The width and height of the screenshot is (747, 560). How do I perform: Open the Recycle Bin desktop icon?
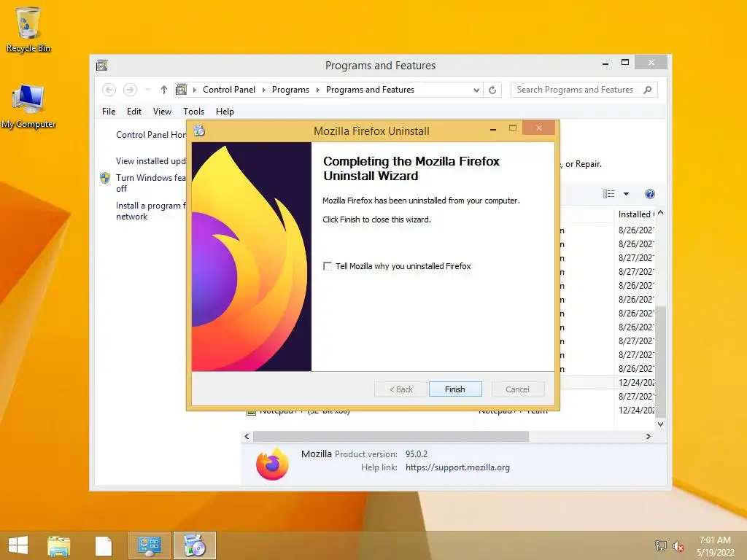pos(28,29)
